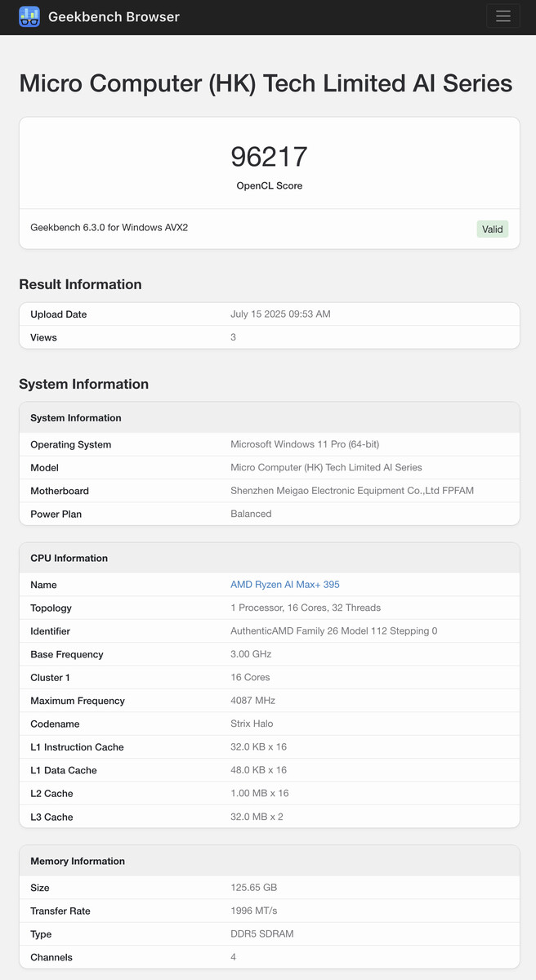This screenshot has height=980, width=536.
Task: Click the System Information table header
Action: pos(270,417)
